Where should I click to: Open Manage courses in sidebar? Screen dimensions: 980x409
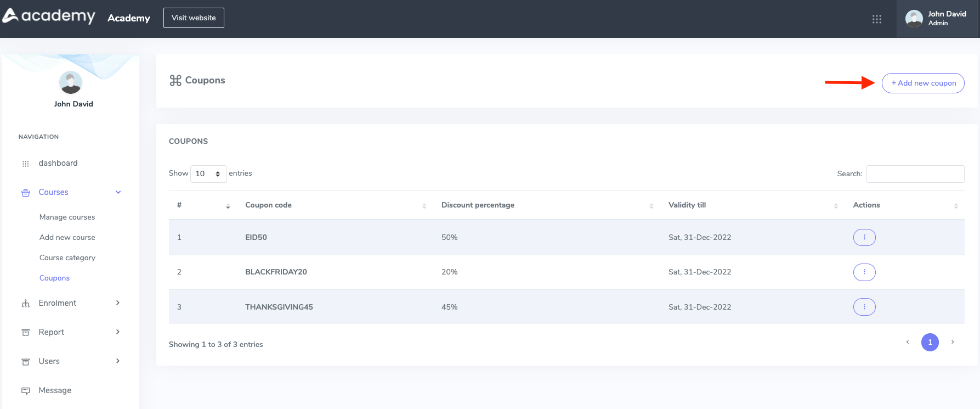pyautogui.click(x=67, y=217)
